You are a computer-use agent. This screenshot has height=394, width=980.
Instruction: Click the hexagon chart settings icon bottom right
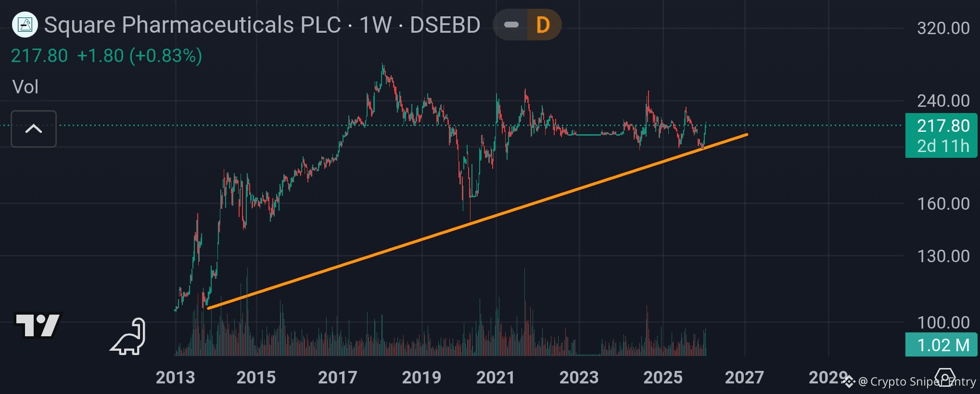pos(945,378)
